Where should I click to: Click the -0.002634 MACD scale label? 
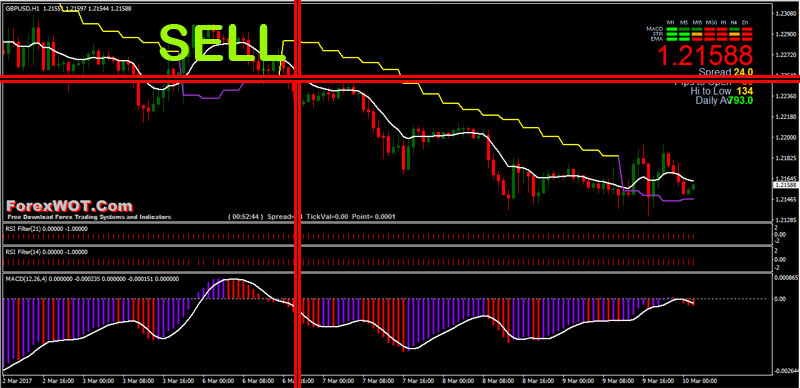[785, 371]
